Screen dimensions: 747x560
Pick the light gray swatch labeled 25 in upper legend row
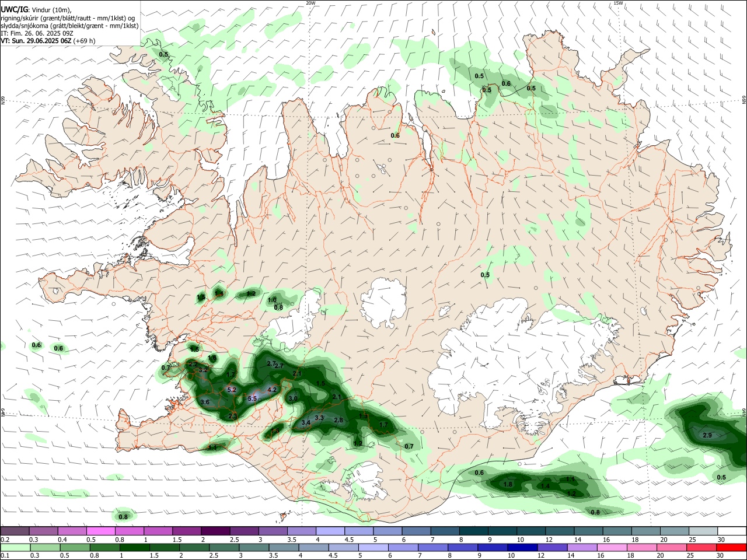(x=703, y=531)
